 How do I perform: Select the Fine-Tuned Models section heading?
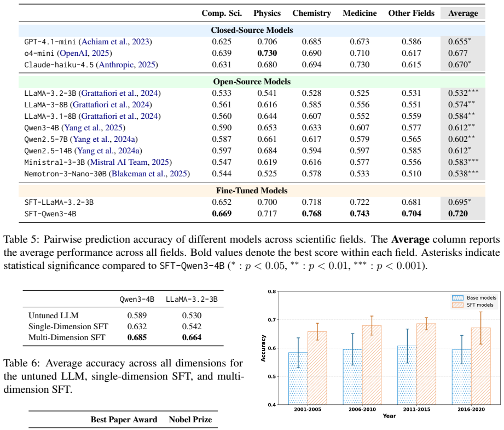coord(252,191)
